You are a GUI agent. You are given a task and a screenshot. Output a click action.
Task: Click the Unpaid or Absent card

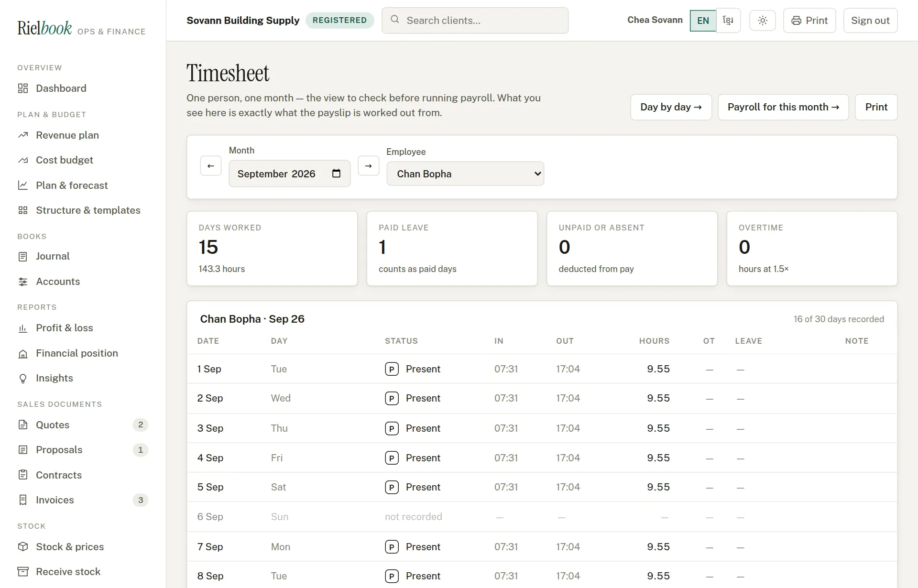(x=632, y=249)
